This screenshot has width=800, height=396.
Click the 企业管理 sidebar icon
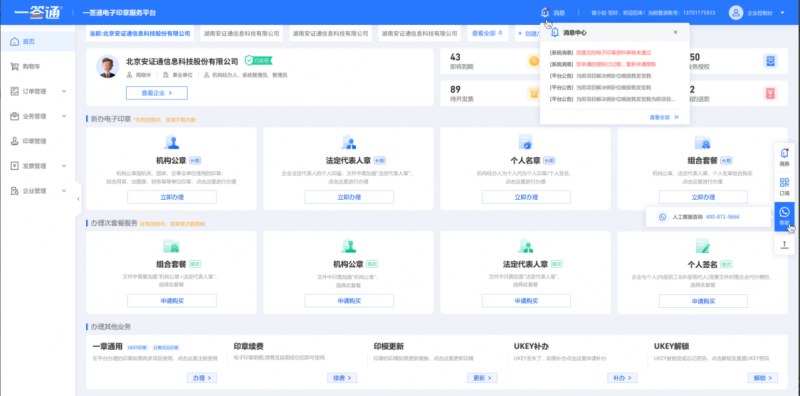click(x=14, y=191)
